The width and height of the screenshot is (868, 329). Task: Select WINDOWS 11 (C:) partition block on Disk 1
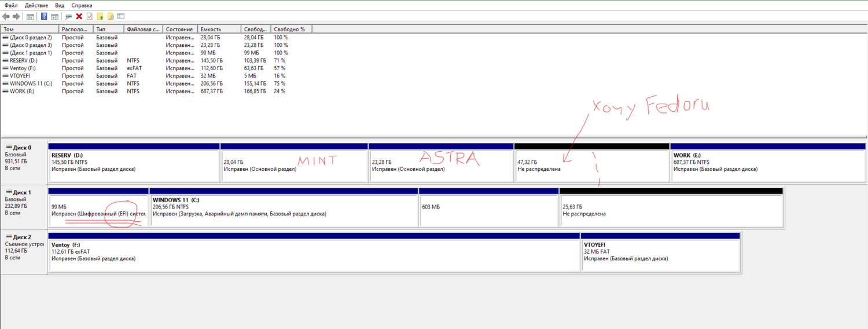284,207
